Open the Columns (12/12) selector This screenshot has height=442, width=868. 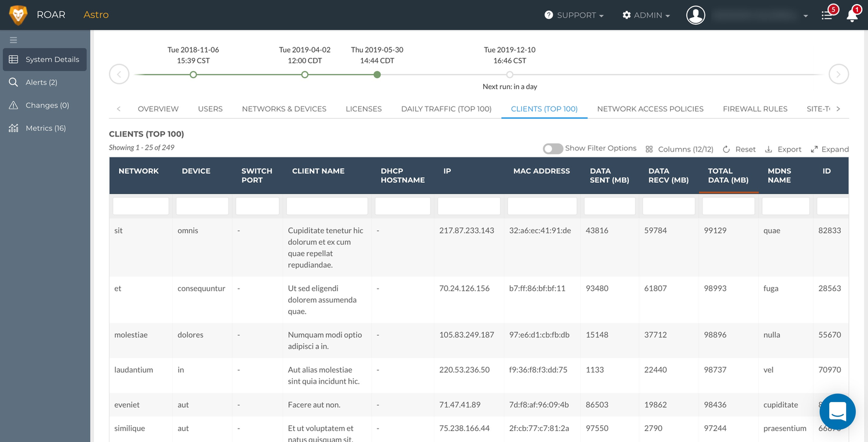pos(679,148)
